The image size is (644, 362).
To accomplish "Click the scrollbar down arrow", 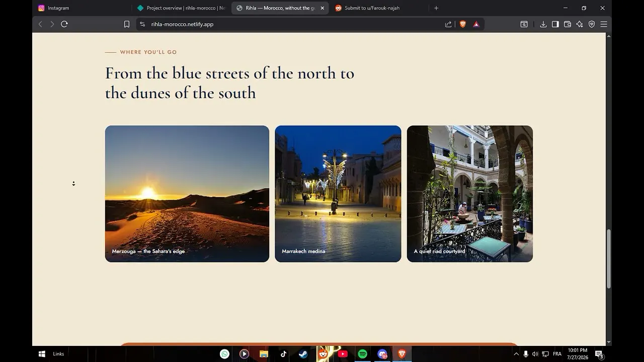I will (x=609, y=342).
